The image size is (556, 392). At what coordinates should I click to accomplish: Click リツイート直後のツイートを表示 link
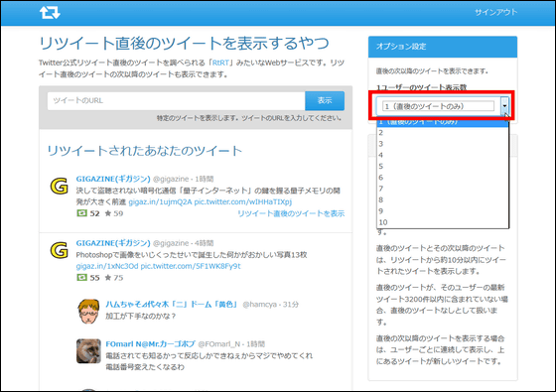[x=291, y=213]
